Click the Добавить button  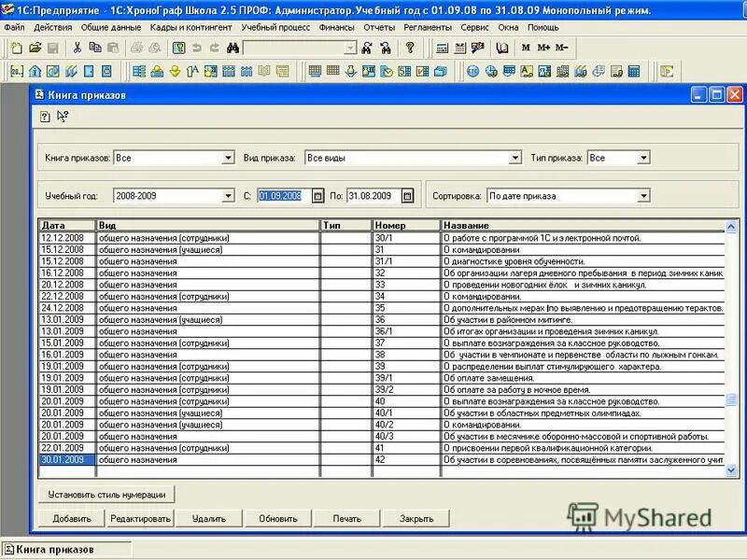coord(72,519)
